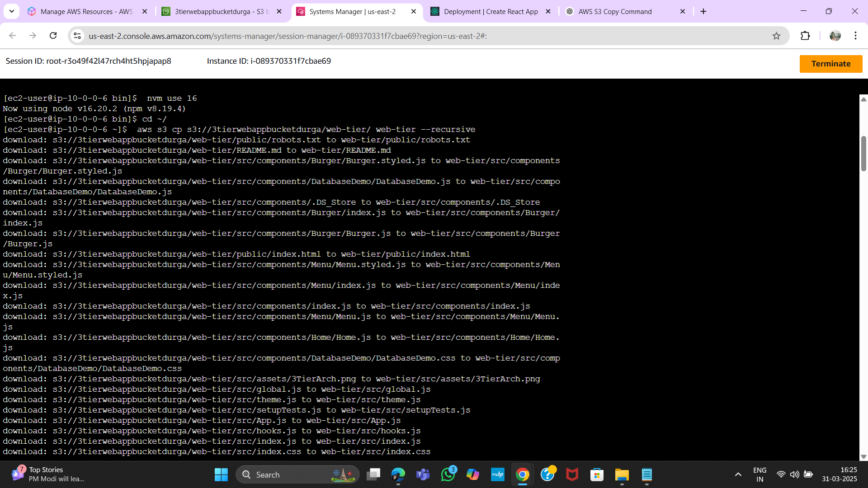Open the myHP app on taskbar

click(498, 474)
